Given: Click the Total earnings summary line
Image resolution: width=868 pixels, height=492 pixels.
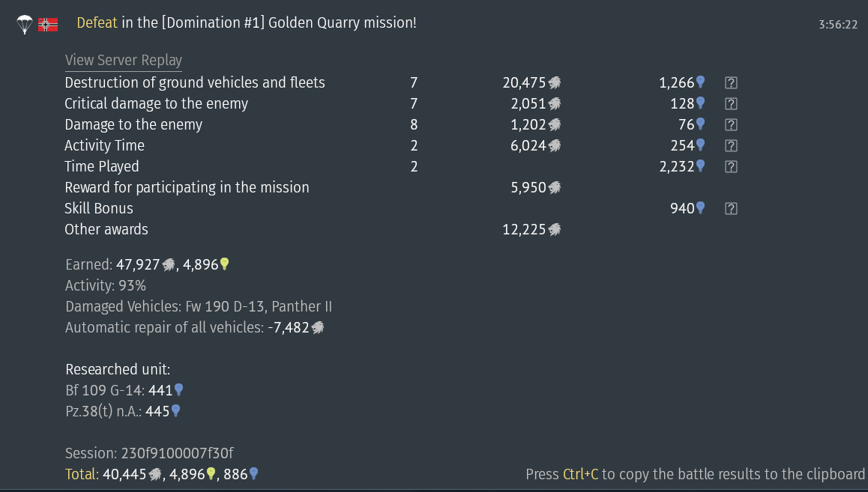Looking at the screenshot, I should [162, 474].
